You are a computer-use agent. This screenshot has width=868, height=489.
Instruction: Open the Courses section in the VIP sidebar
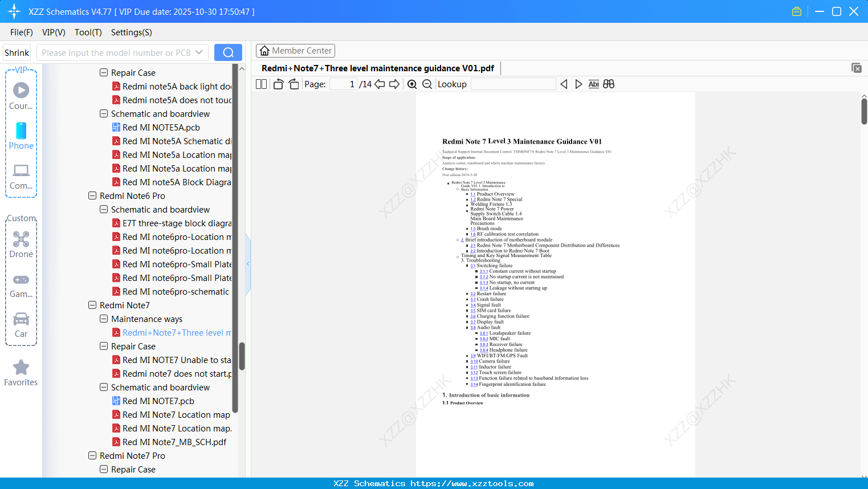click(x=21, y=96)
